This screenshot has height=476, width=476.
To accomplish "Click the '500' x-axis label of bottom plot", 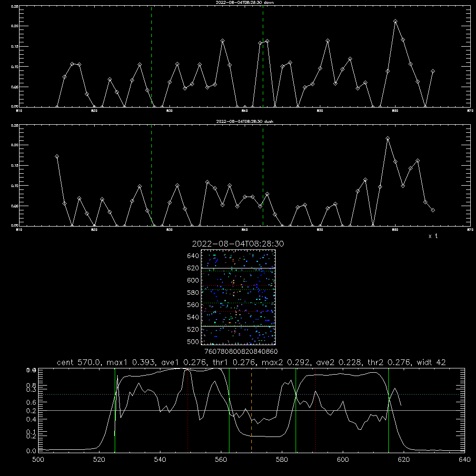I will [38, 460].
